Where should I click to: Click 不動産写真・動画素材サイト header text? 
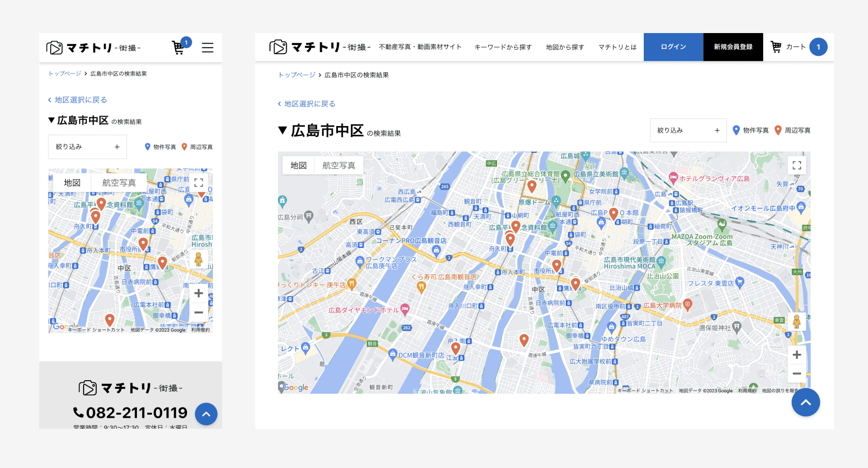(x=420, y=47)
